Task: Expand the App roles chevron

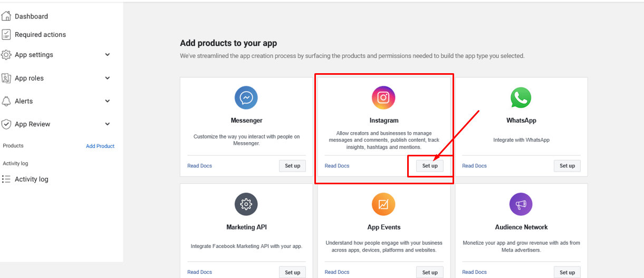Action: (x=108, y=78)
